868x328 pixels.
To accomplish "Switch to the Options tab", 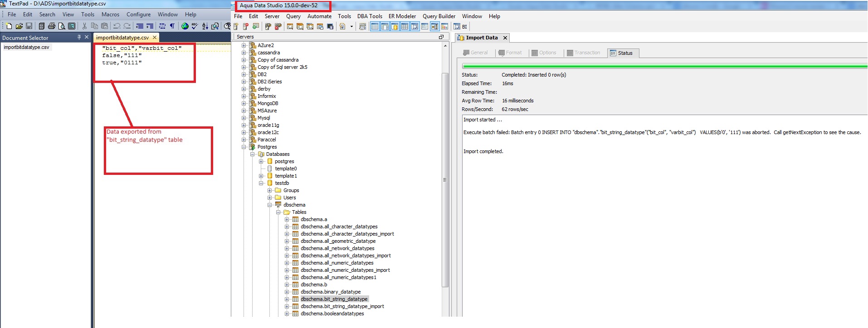I will tap(544, 53).
